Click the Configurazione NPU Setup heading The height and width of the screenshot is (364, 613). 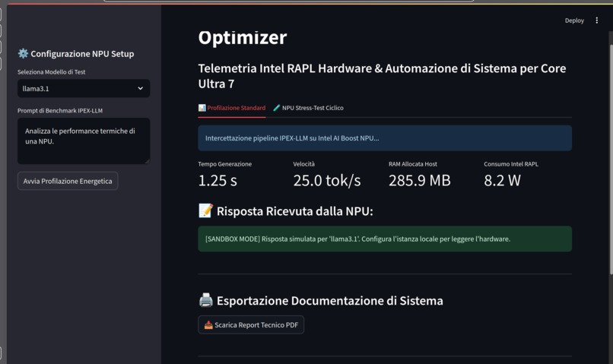pyautogui.click(x=82, y=54)
